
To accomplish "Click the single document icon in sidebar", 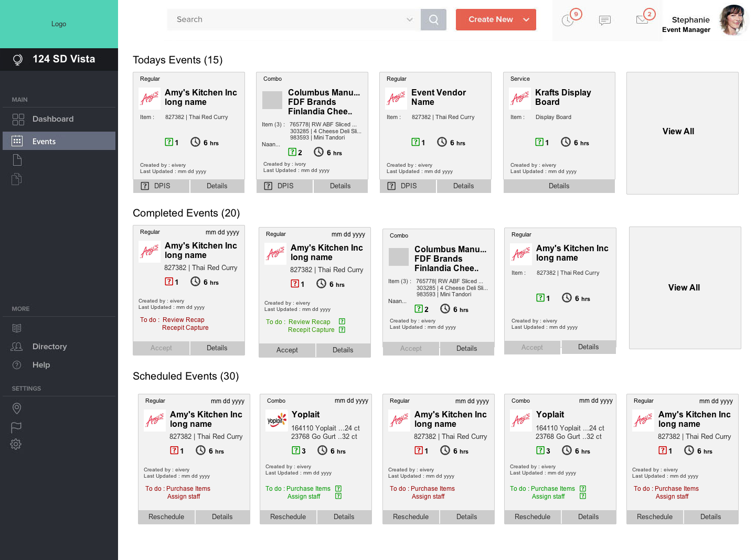I will pos(17,160).
